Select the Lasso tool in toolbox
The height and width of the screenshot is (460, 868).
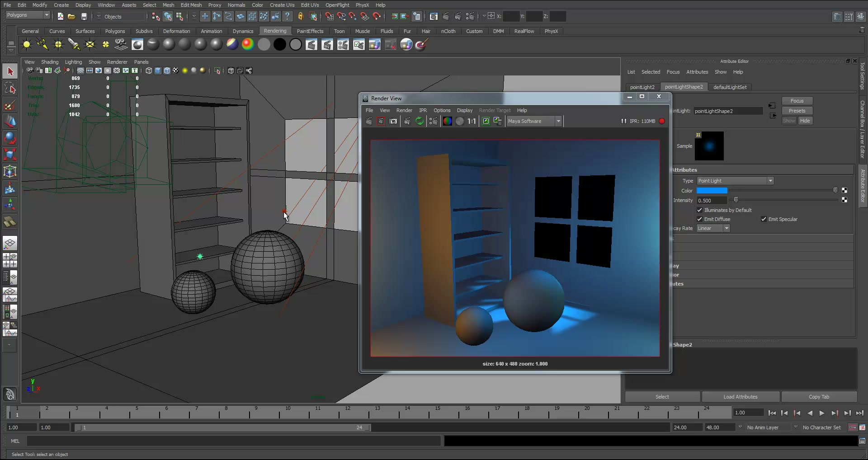click(x=10, y=88)
